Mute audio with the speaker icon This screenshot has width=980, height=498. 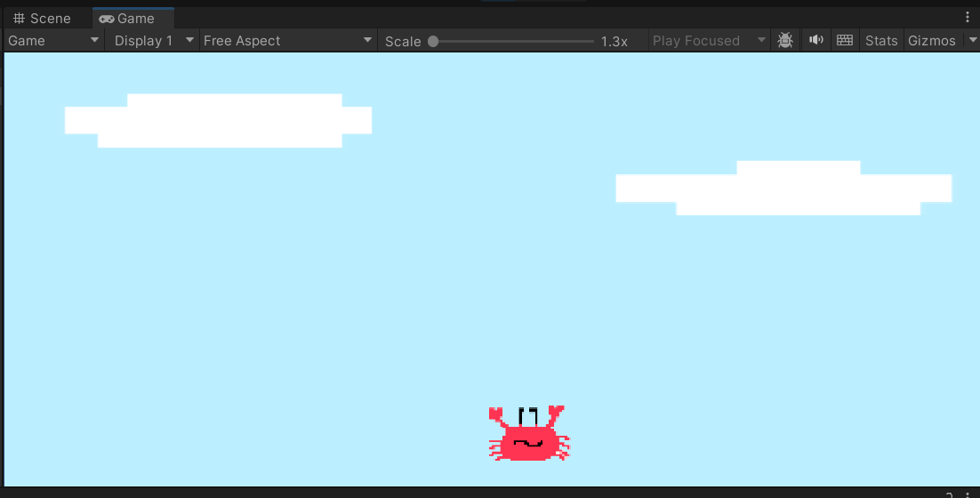pyautogui.click(x=815, y=41)
